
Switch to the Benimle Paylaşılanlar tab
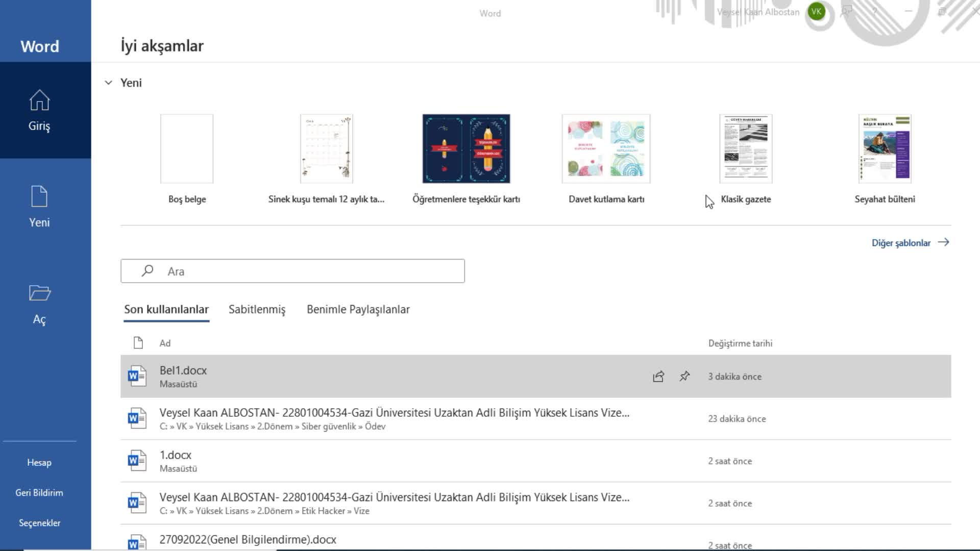tap(358, 310)
